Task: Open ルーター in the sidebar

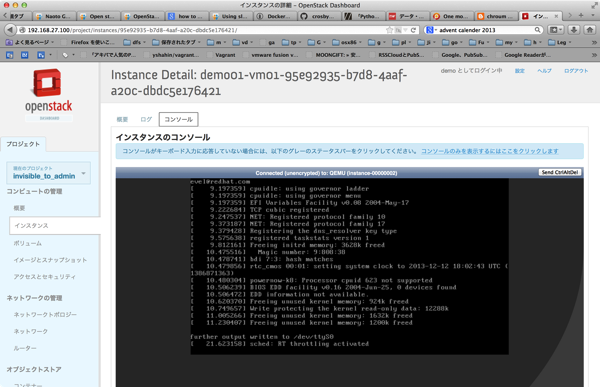Action: click(x=25, y=348)
